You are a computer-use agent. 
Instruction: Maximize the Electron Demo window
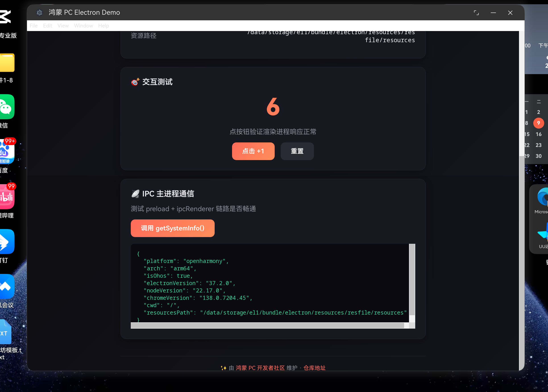(x=476, y=13)
